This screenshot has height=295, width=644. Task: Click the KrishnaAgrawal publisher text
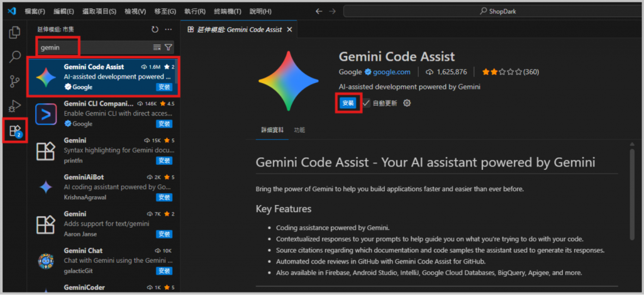(x=84, y=198)
